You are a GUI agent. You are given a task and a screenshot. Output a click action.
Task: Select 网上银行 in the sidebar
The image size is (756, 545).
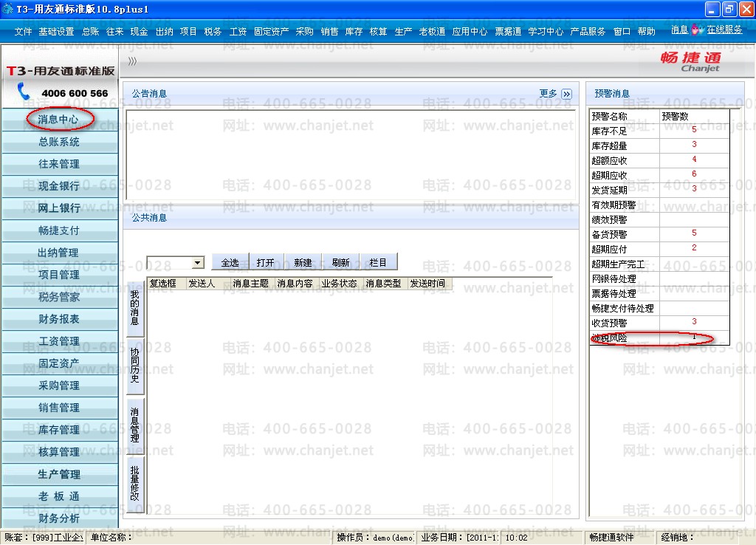click(x=60, y=208)
